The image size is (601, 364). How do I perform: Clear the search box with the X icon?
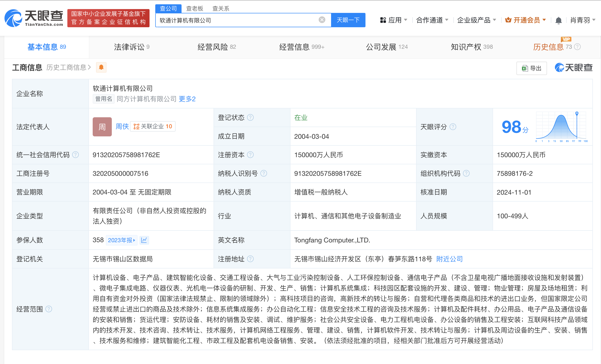pos(322,20)
